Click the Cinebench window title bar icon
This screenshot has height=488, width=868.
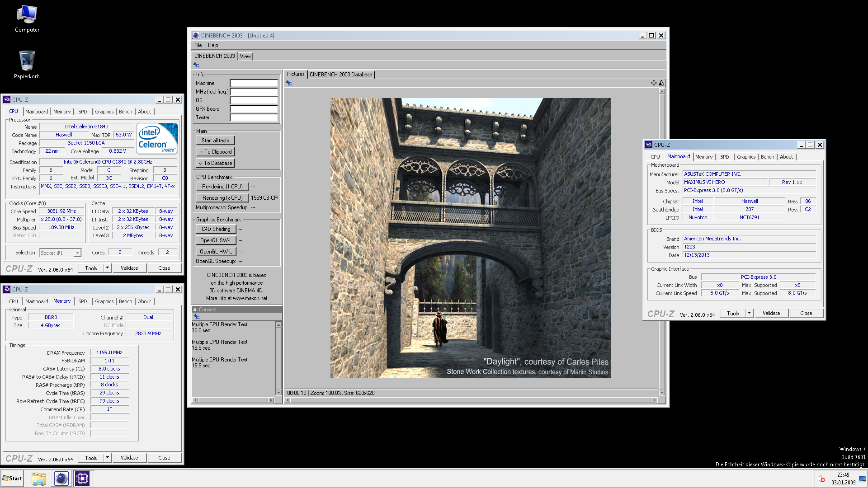click(x=196, y=35)
